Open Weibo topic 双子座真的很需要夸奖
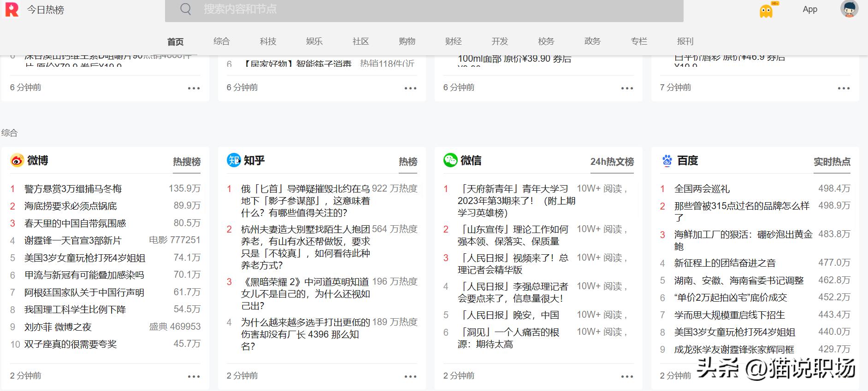Viewport: 868px width, 391px height. pyautogui.click(x=71, y=344)
